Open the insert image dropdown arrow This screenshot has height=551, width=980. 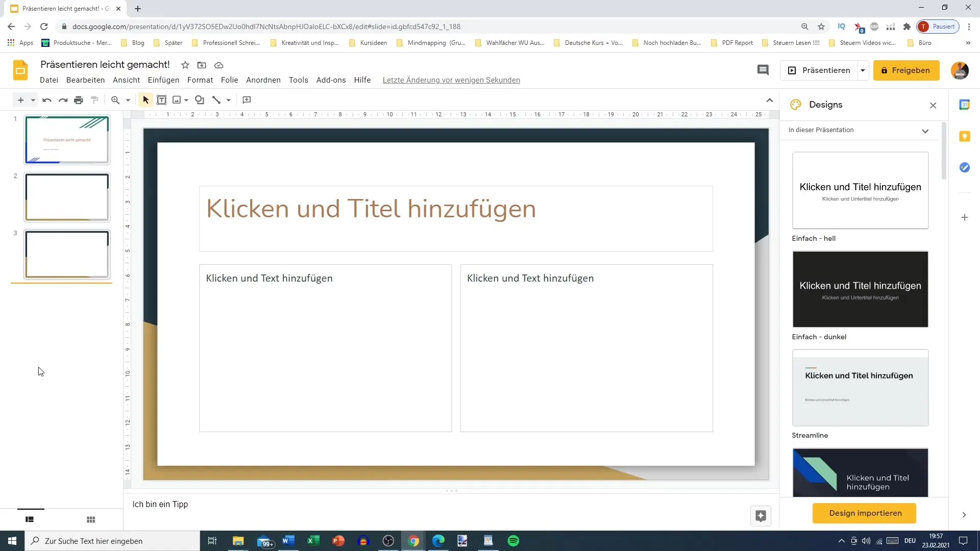click(x=186, y=100)
